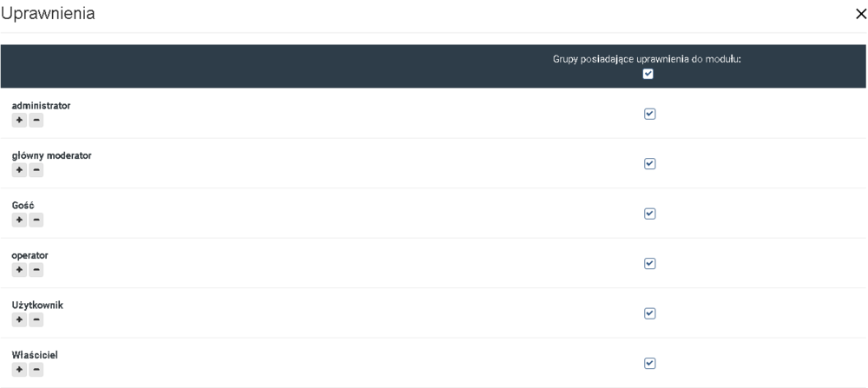Viewport: 868px width, 388px height.
Task: Click the plus icon under operator
Action: [19, 270]
